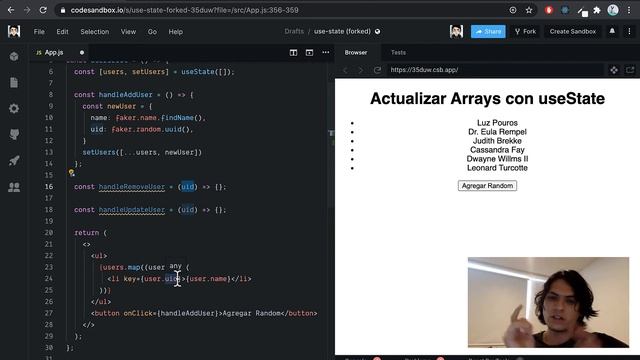The image size is (640, 360).
Task: Click the preview move/drag cross icon
Action: 614,70
